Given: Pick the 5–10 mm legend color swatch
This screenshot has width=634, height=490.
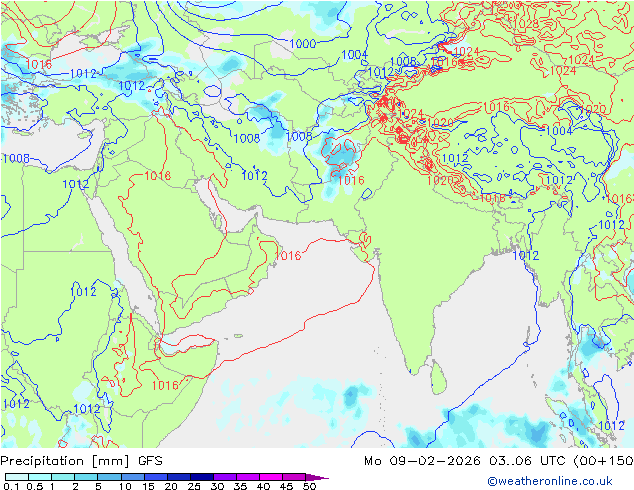Looking at the screenshot, I should coord(109,477).
